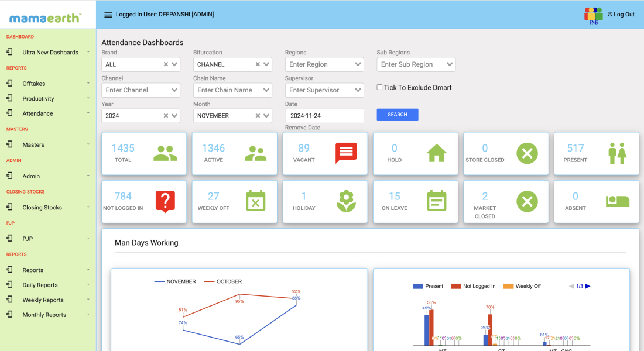Clear the Bifurcation CHANNEL selection

(x=258, y=64)
